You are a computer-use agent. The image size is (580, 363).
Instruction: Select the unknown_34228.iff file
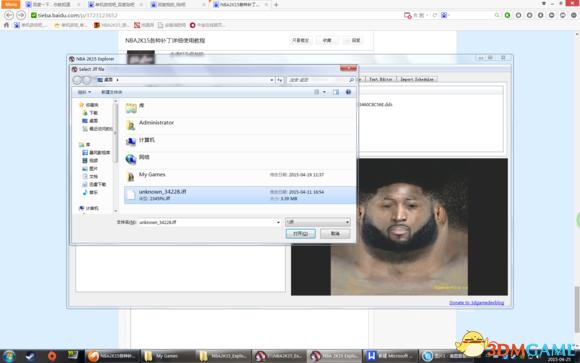point(240,195)
